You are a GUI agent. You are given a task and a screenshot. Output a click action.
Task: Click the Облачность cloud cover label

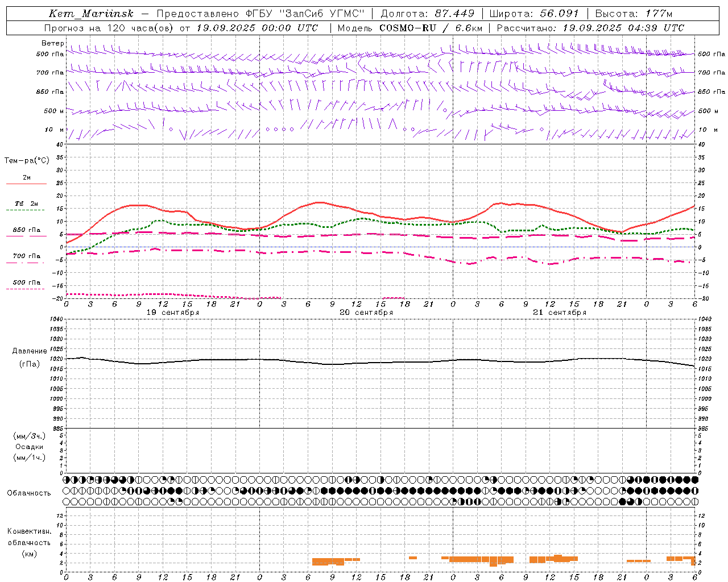[28, 493]
